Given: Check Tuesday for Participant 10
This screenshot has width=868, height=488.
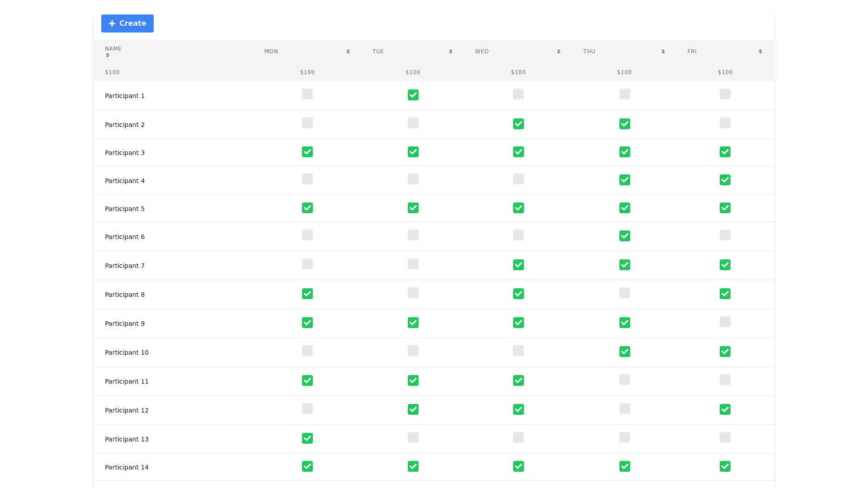Looking at the screenshot, I should 413,351.
